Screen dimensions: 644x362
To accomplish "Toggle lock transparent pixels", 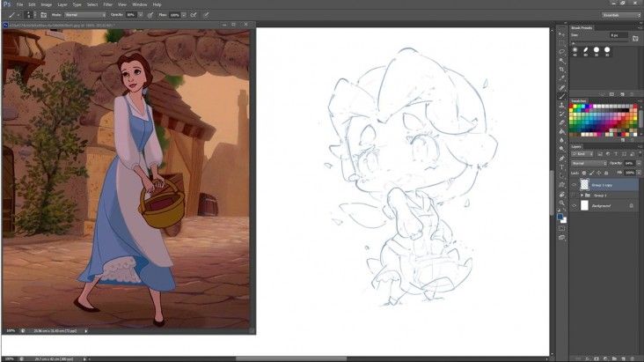I will [584, 173].
